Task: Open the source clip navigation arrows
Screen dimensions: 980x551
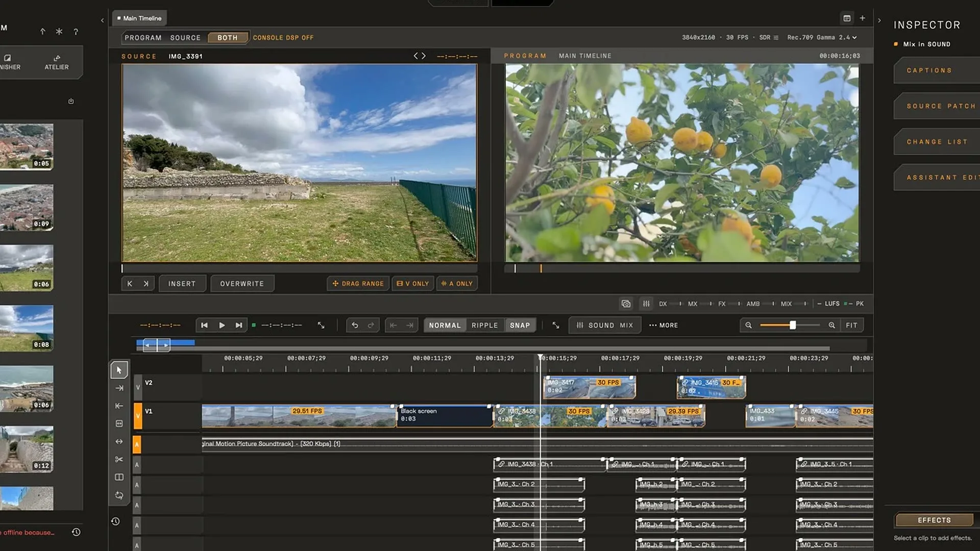Action: (420, 56)
